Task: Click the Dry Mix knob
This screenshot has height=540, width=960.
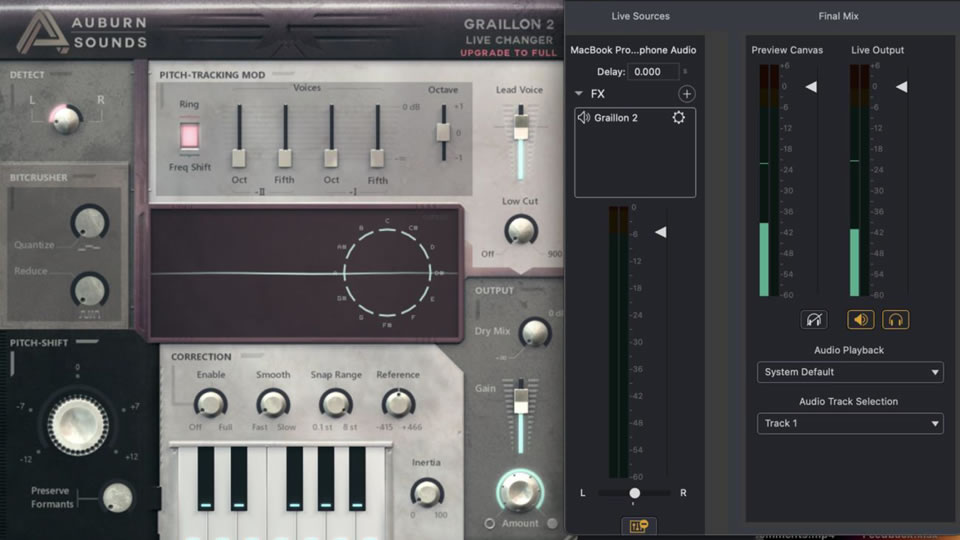Action: [534, 333]
